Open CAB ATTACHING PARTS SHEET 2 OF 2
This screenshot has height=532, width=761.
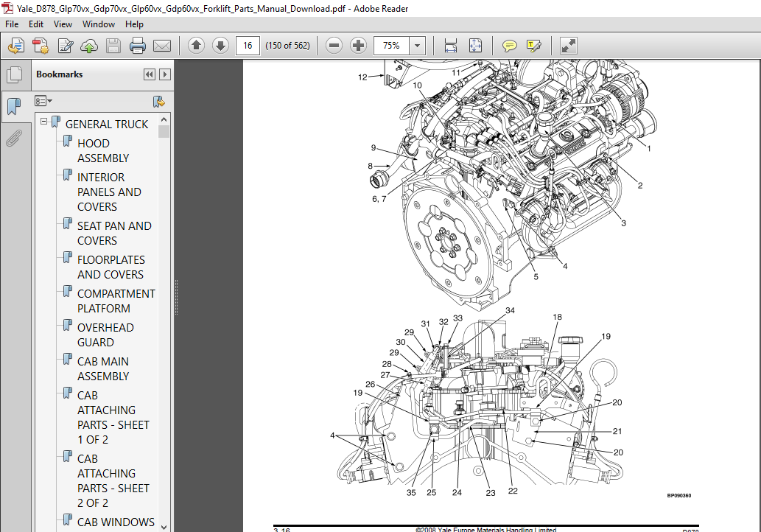[x=113, y=481]
